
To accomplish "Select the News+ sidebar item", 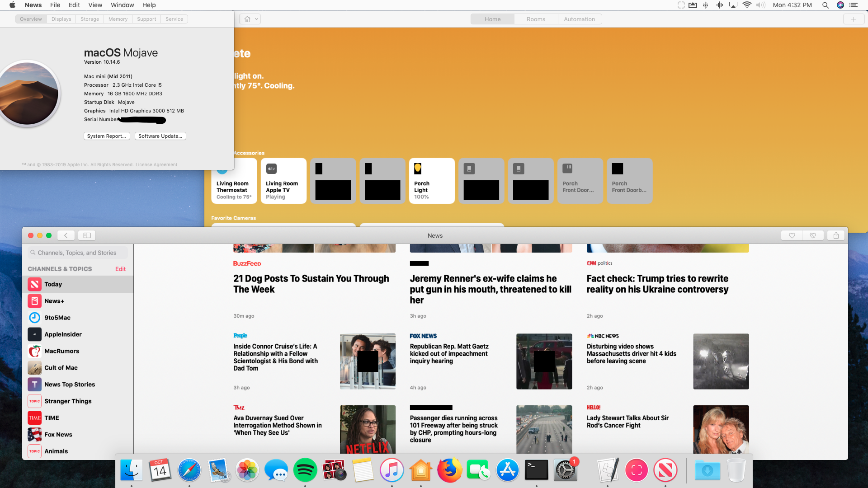I will point(54,301).
